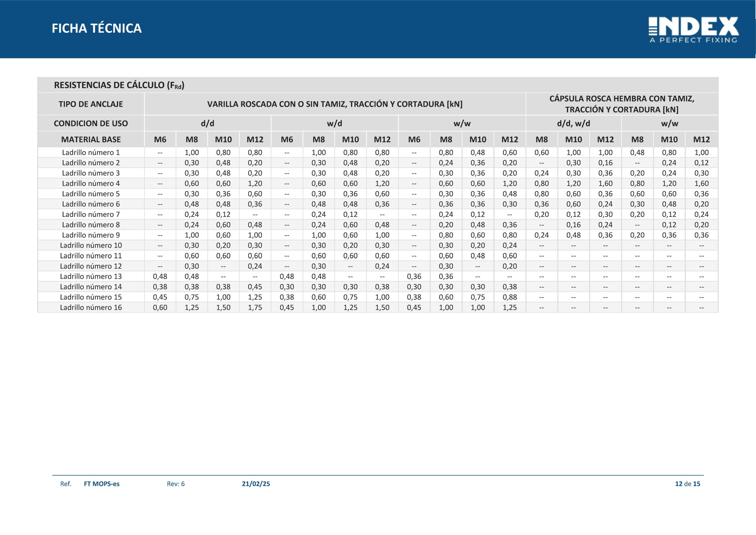756x535 pixels.
Task: Click the VARILLA ROSCADA CON O SIN TAMIZ heading
Action: pos(335,104)
